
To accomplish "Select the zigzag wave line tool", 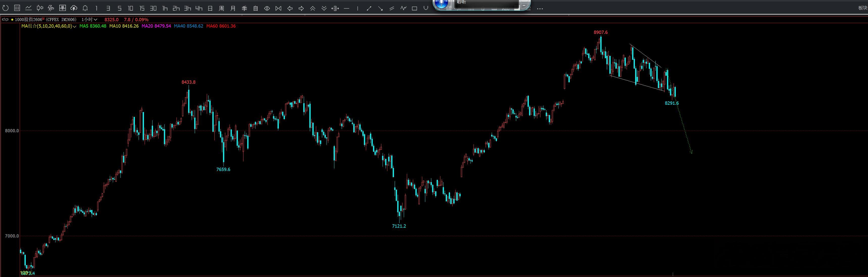I will coord(403,8).
